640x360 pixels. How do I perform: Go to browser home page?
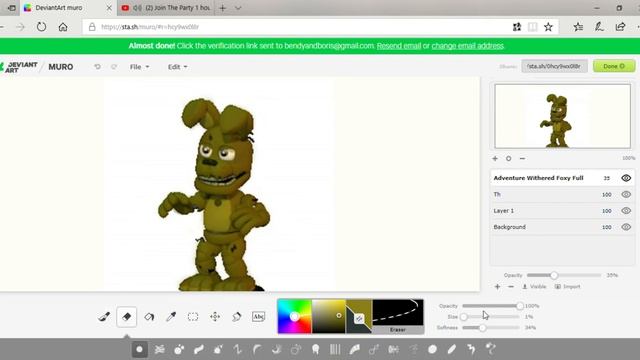[x=63, y=27]
